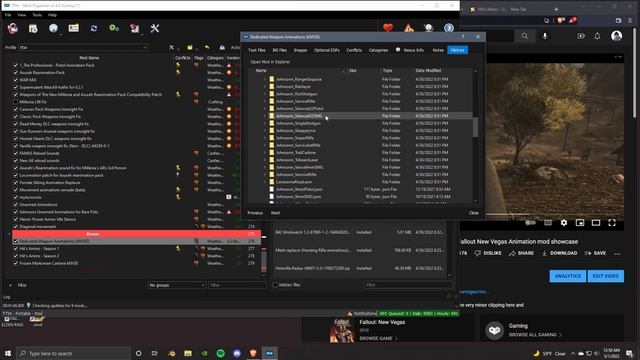Toggle the Hidden files checkbox
This screenshot has height=360, width=640.
coord(275,285)
